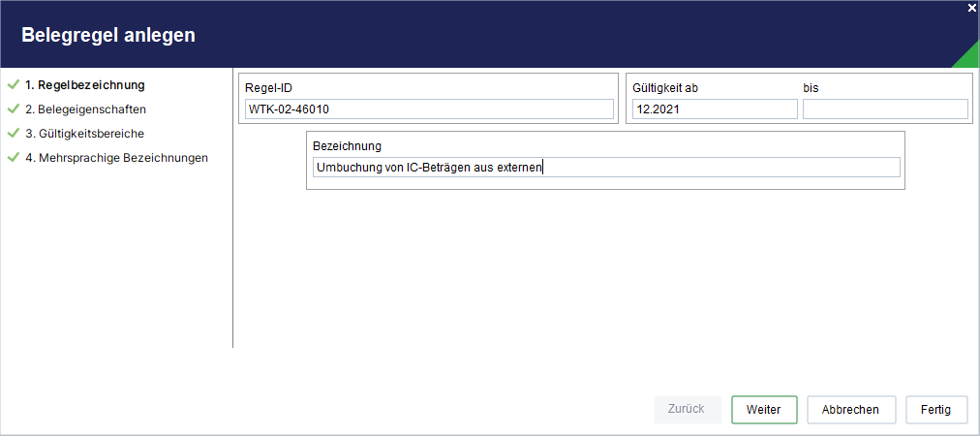
Task: Click the green triangle corner in the header
Action: (x=969, y=59)
